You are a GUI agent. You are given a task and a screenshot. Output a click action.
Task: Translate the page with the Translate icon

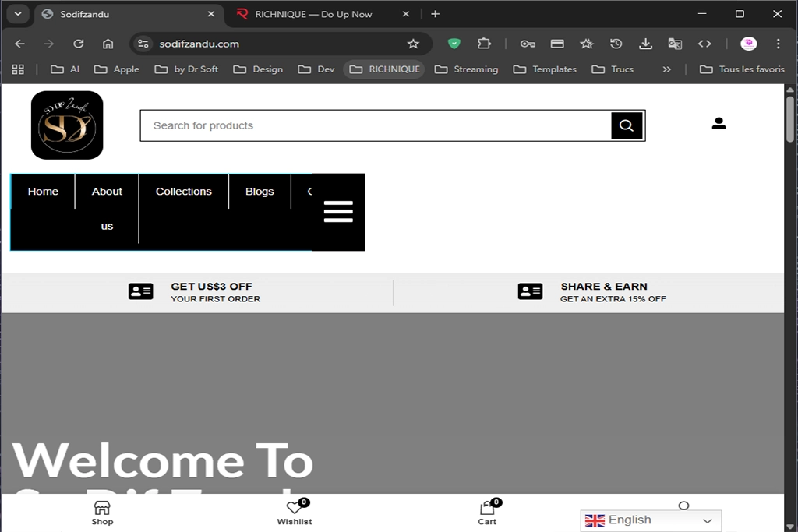675,44
